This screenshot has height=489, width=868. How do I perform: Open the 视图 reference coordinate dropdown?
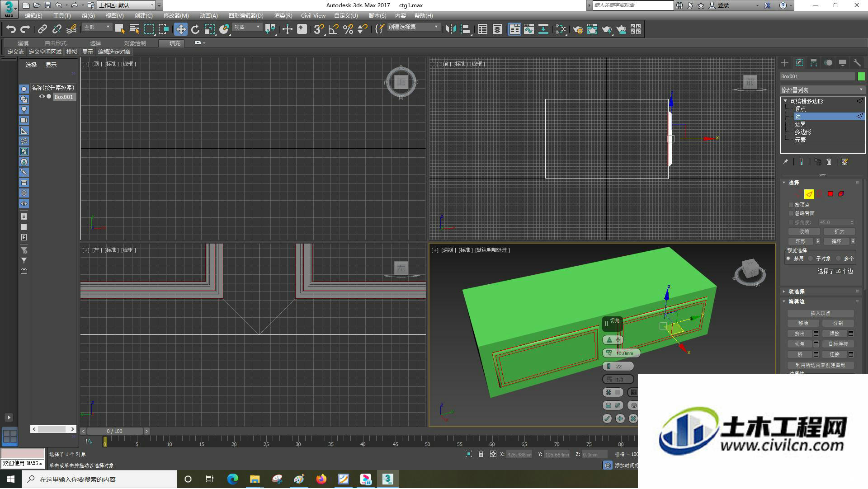[247, 28]
